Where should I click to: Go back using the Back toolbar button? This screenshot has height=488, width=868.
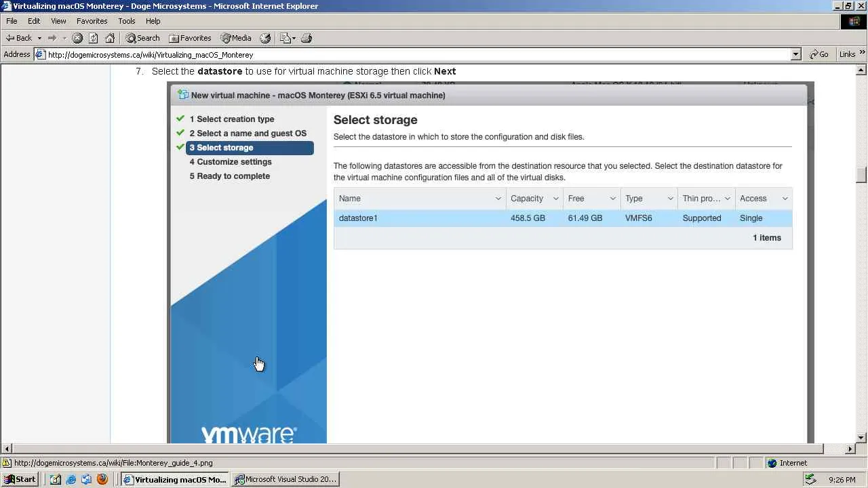[x=19, y=38]
